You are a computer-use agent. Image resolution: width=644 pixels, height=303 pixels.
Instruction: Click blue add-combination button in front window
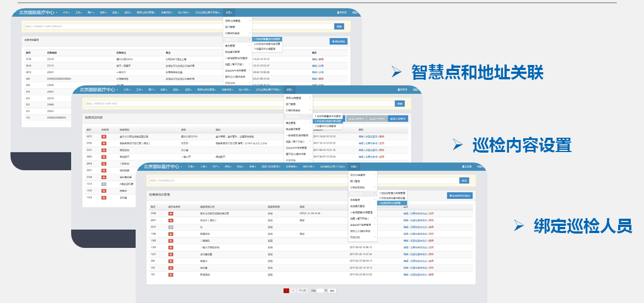tap(459, 196)
